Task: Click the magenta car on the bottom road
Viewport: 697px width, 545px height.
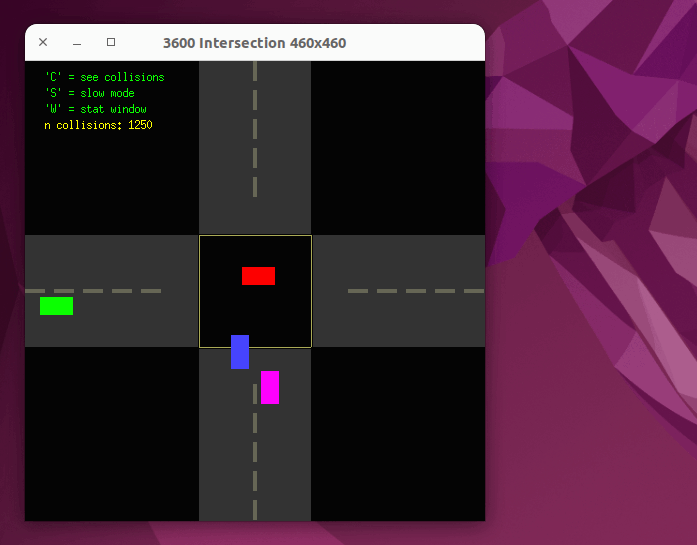Action: tap(270, 387)
